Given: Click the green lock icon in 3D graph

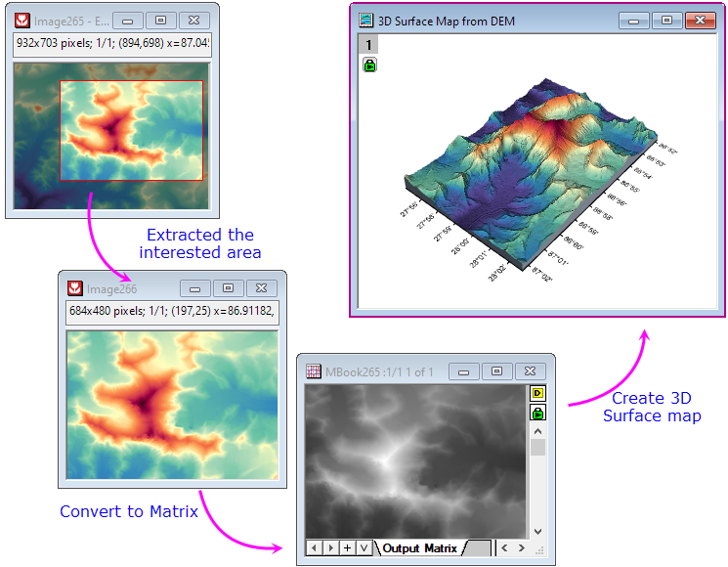Looking at the screenshot, I should [369, 65].
